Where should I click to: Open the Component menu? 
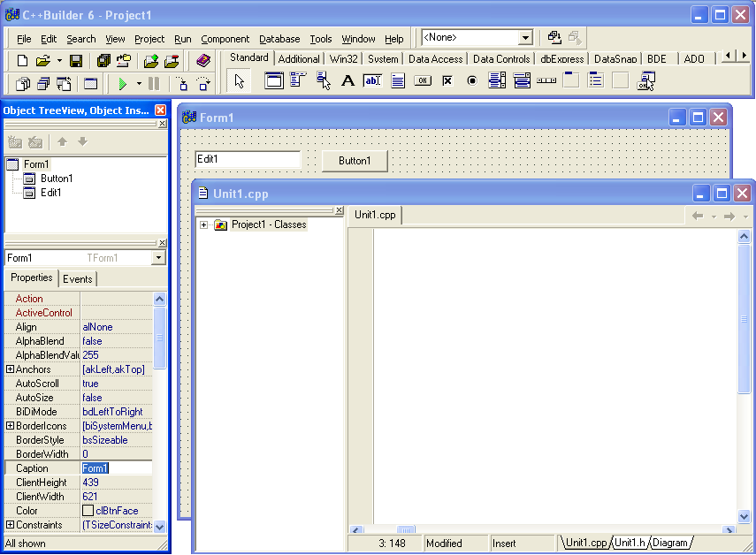[225, 39]
